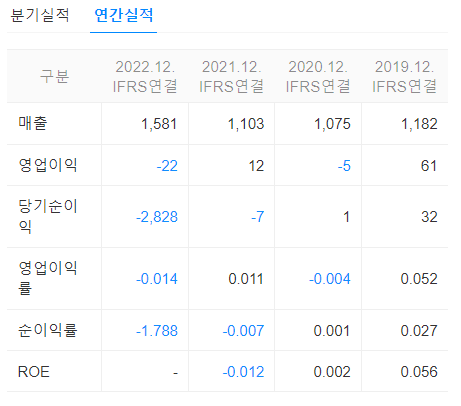Click the 당기순이익 value -2,828

click(157, 217)
